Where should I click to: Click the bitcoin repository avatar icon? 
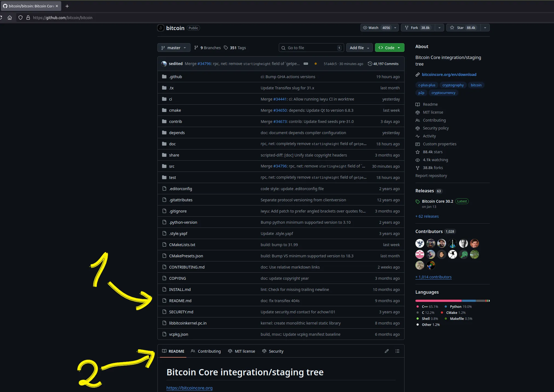pyautogui.click(x=161, y=28)
